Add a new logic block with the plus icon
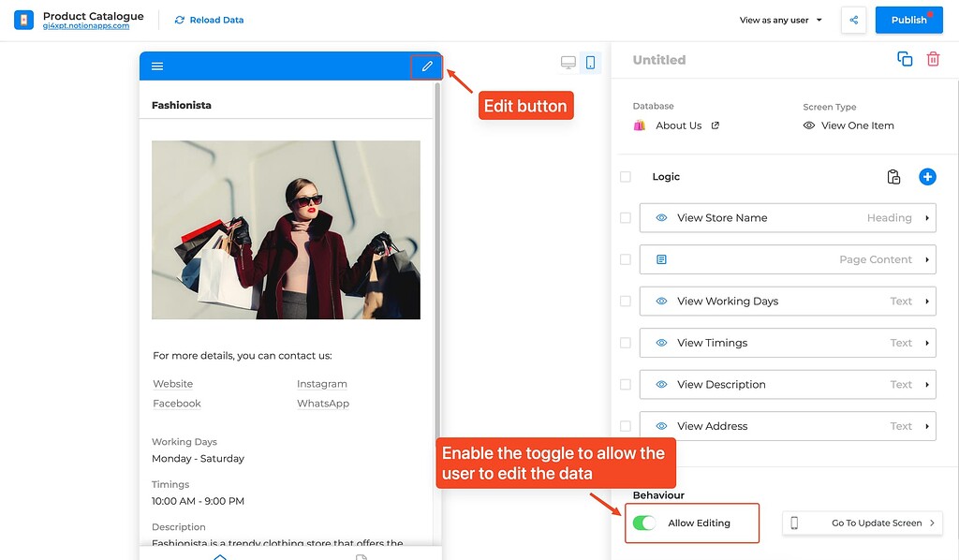 point(927,176)
